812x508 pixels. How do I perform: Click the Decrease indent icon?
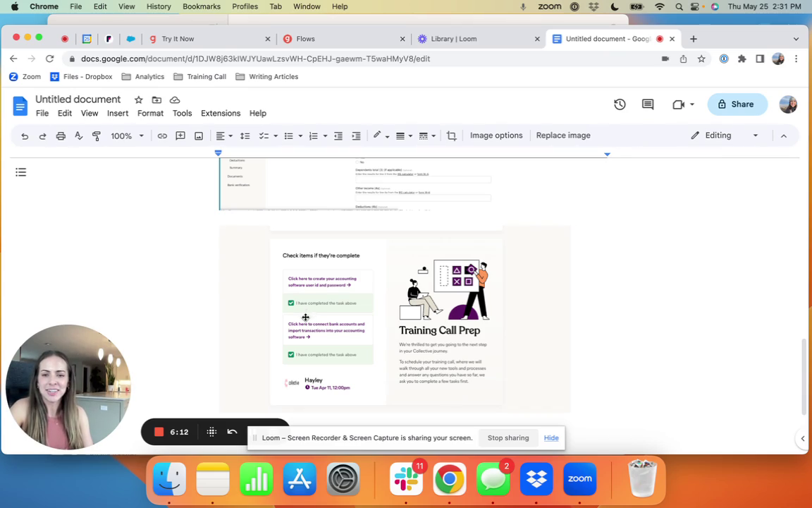tap(338, 135)
